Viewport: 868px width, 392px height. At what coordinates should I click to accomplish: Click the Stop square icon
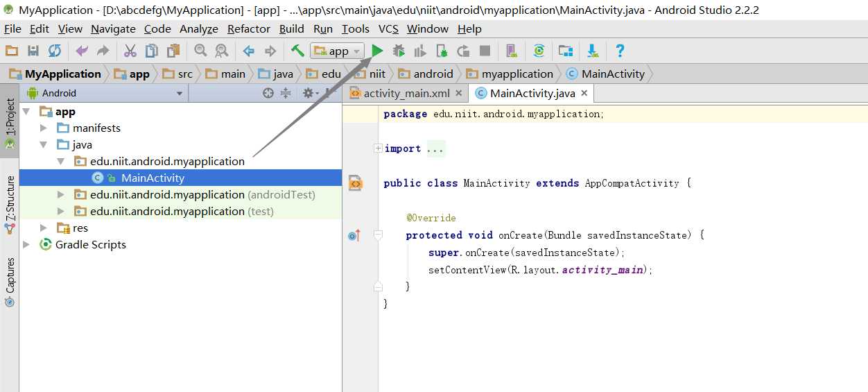pos(485,51)
